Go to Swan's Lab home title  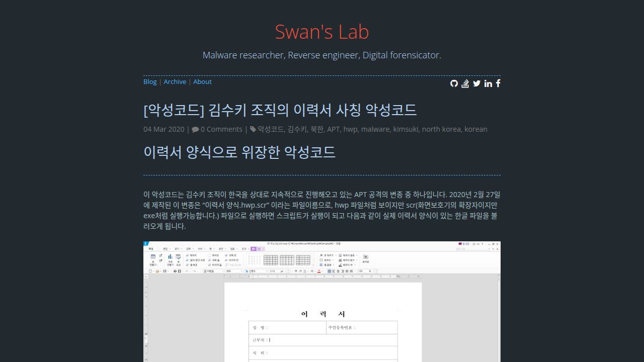coord(322,32)
